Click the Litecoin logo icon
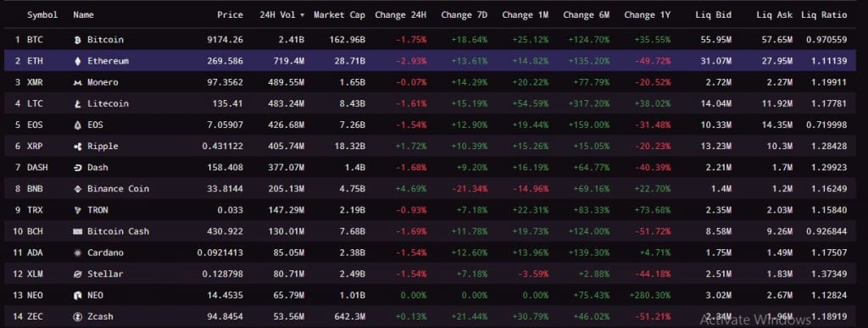 tap(77, 103)
